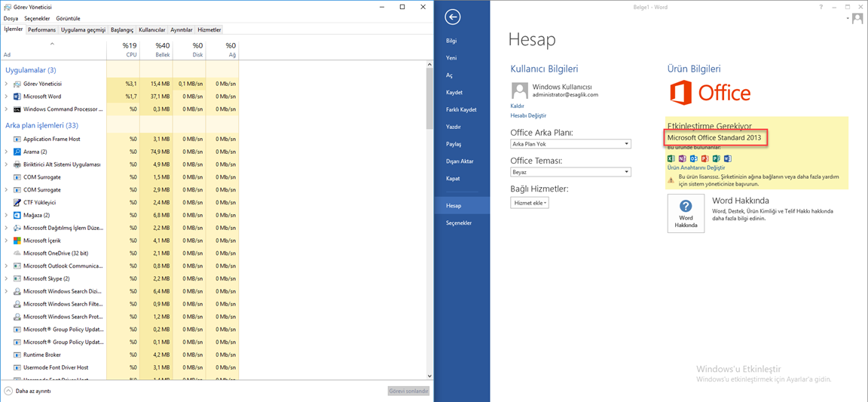Click the CTF Yükleyici process icon
The image size is (868, 402).
pyautogui.click(x=17, y=202)
